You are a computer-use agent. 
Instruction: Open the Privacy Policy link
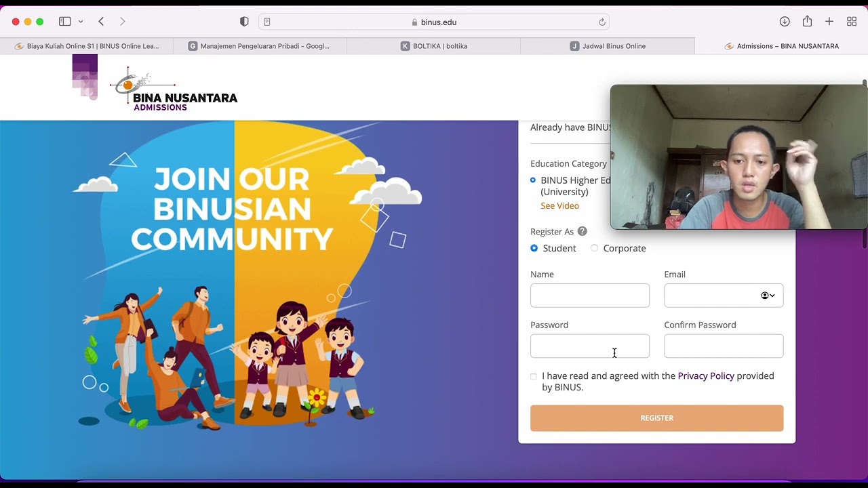706,375
